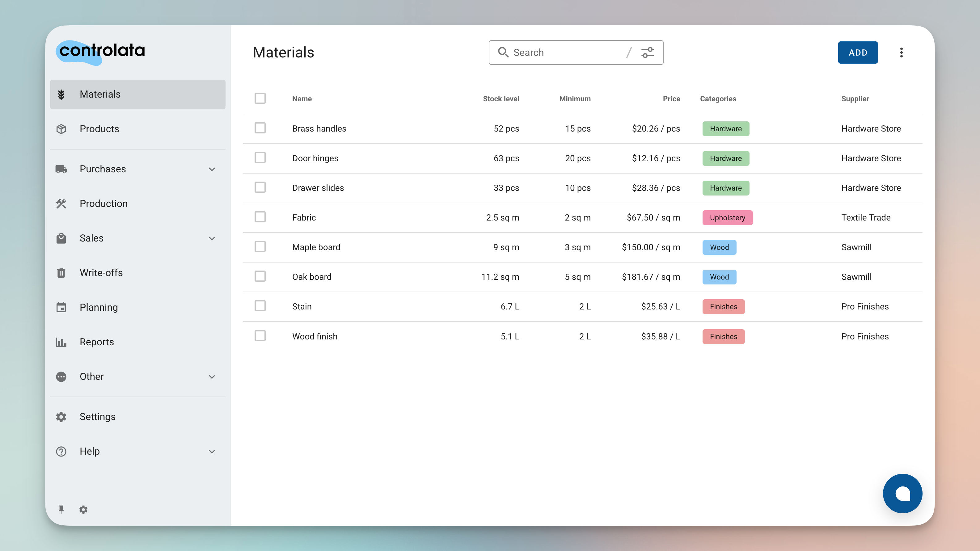
Task: Select the Fabric row checkbox
Action: click(x=260, y=217)
